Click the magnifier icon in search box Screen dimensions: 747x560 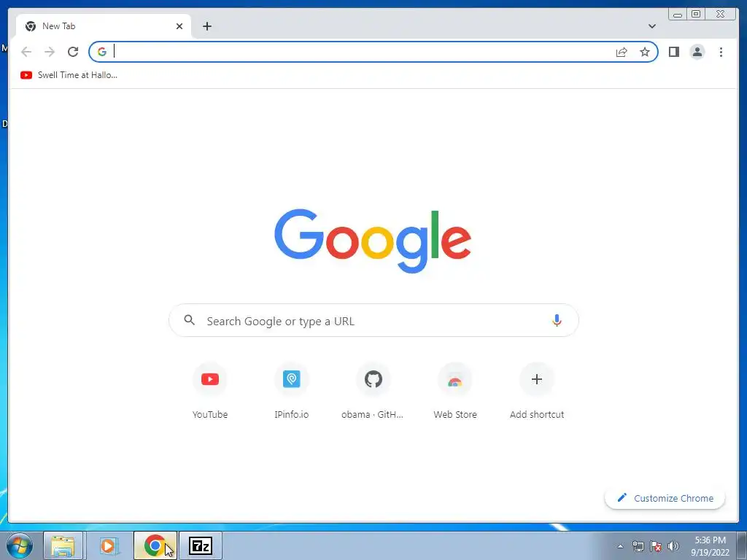click(x=189, y=320)
